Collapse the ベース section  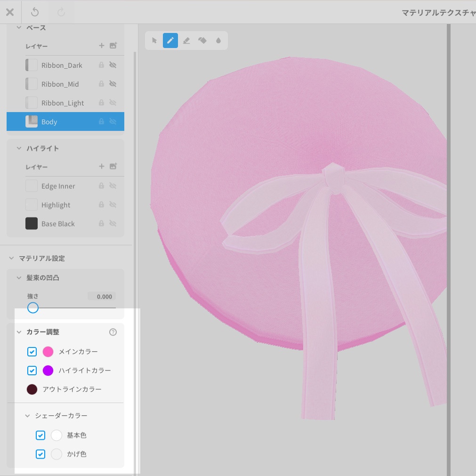[x=19, y=27]
